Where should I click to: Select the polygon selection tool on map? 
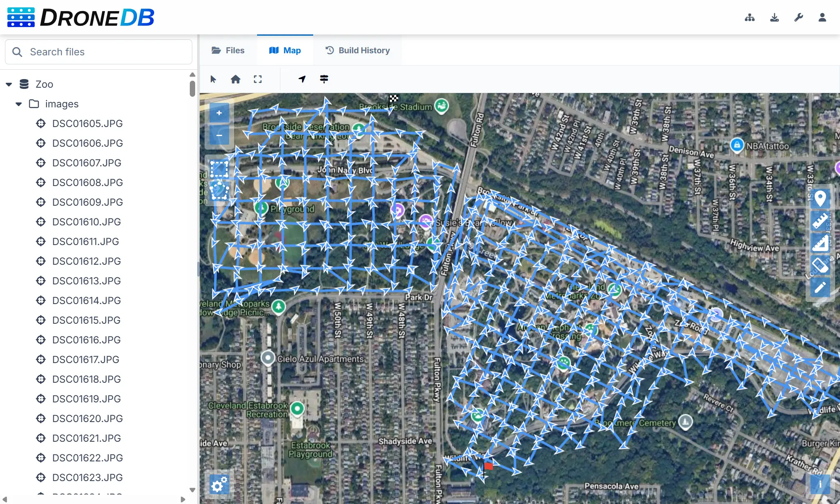[x=219, y=191]
